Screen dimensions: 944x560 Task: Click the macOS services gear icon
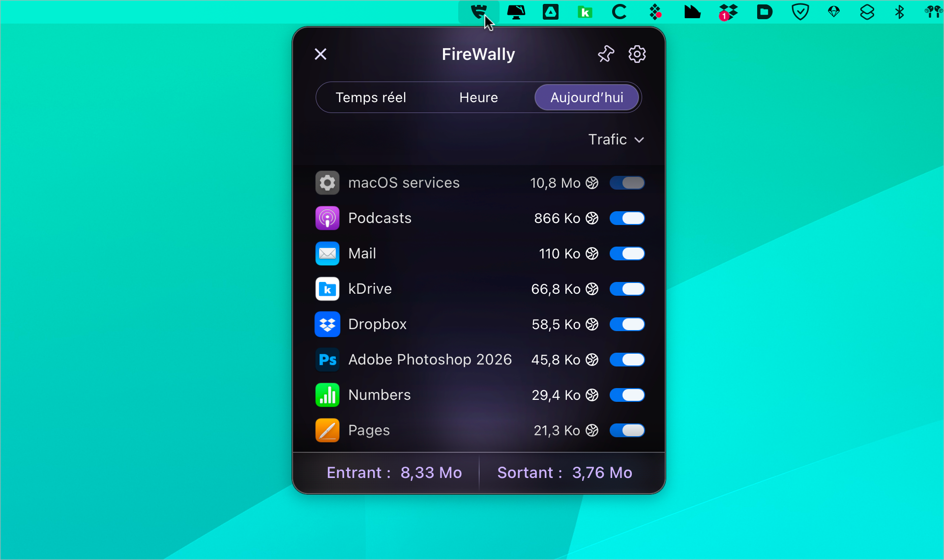pyautogui.click(x=327, y=183)
